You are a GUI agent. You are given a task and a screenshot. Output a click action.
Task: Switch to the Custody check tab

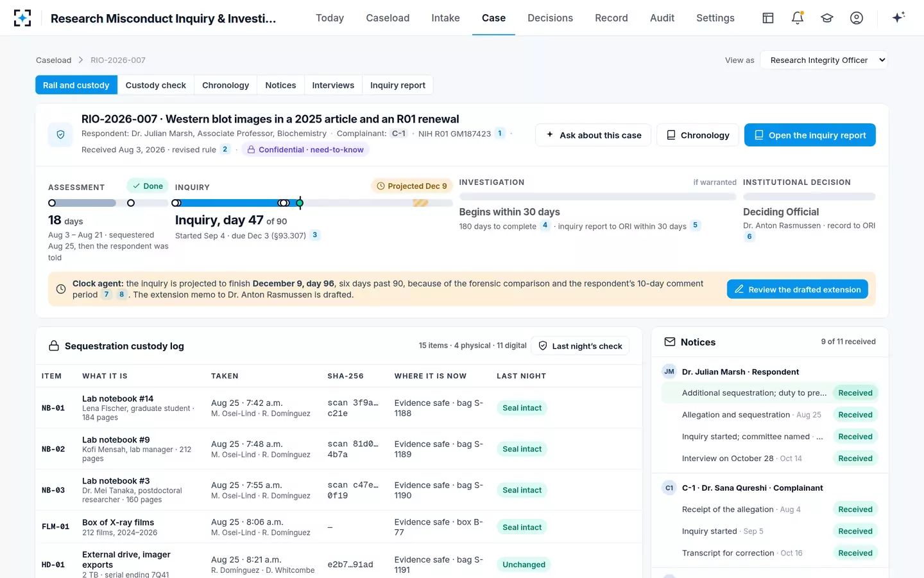click(x=155, y=85)
